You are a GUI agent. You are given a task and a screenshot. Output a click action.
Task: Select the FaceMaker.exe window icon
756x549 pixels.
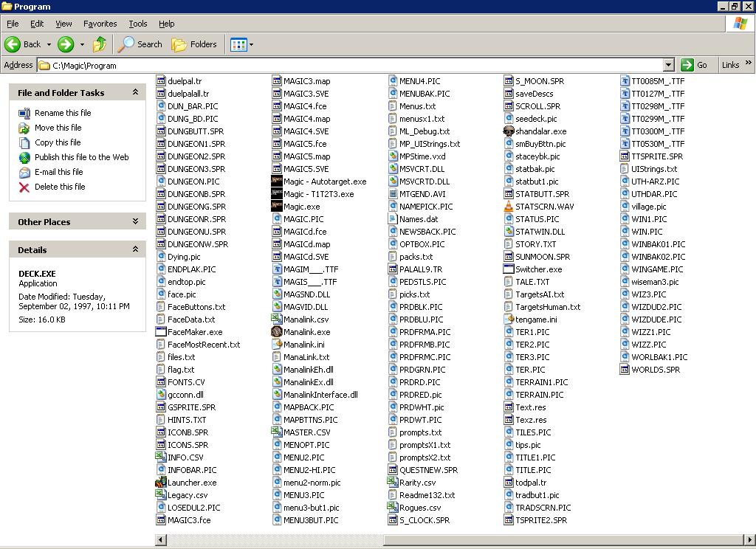click(x=160, y=331)
